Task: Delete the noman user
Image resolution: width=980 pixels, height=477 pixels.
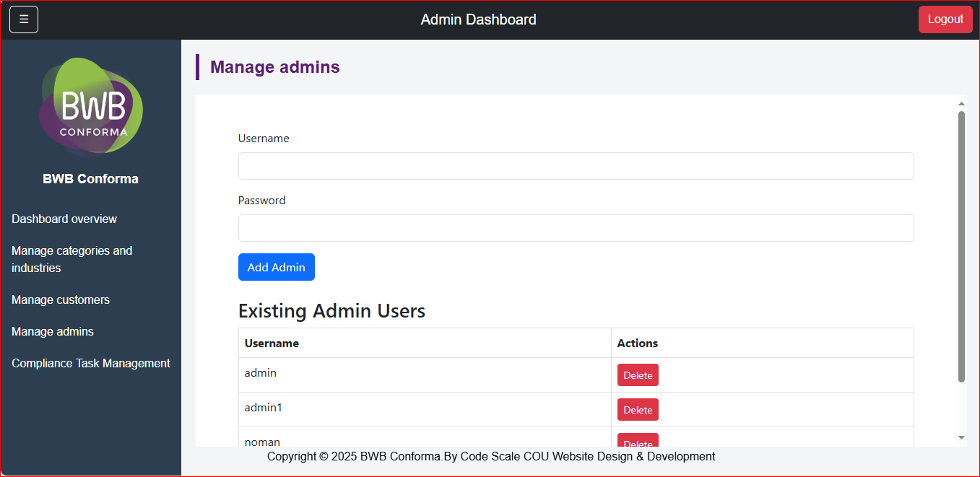Action: point(638,440)
